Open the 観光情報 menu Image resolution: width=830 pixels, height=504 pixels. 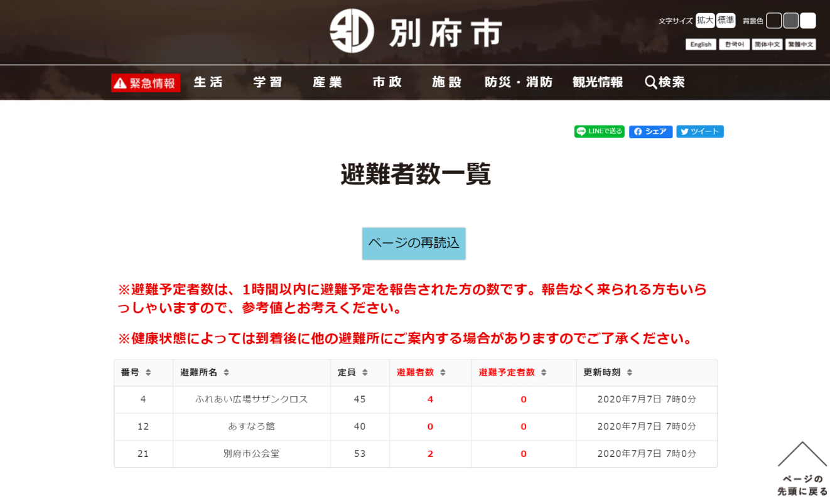597,82
